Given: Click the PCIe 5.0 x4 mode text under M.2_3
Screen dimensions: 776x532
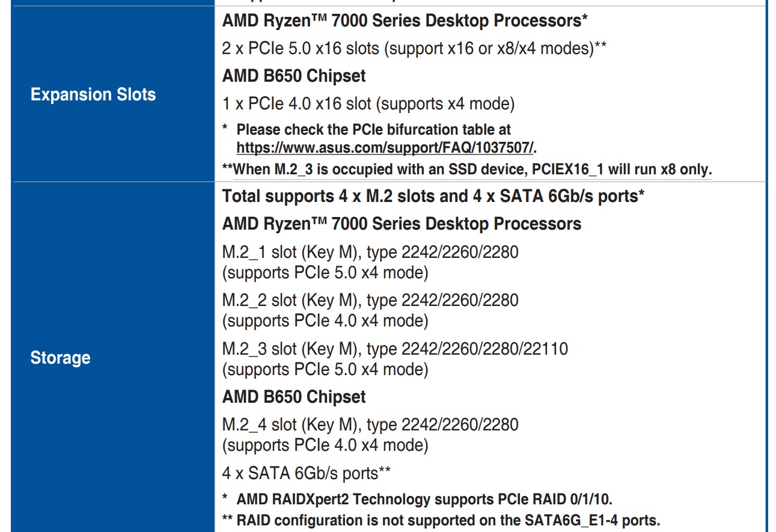Looking at the screenshot, I should click(x=325, y=369).
